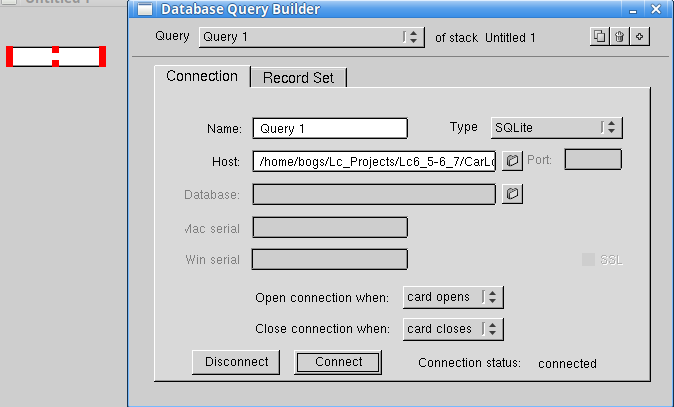Open the SQLite Type dropdown
The width and height of the screenshot is (674, 407).
pyautogui.click(x=557, y=128)
